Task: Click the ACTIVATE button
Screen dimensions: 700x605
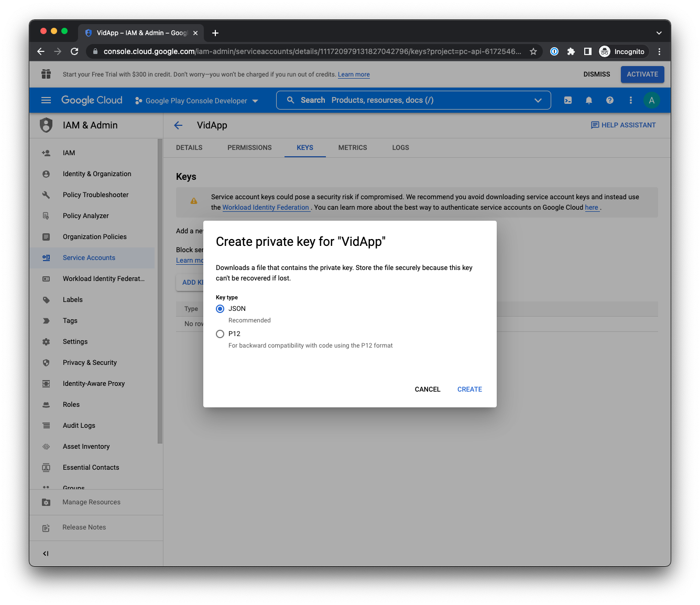Action: (x=642, y=74)
